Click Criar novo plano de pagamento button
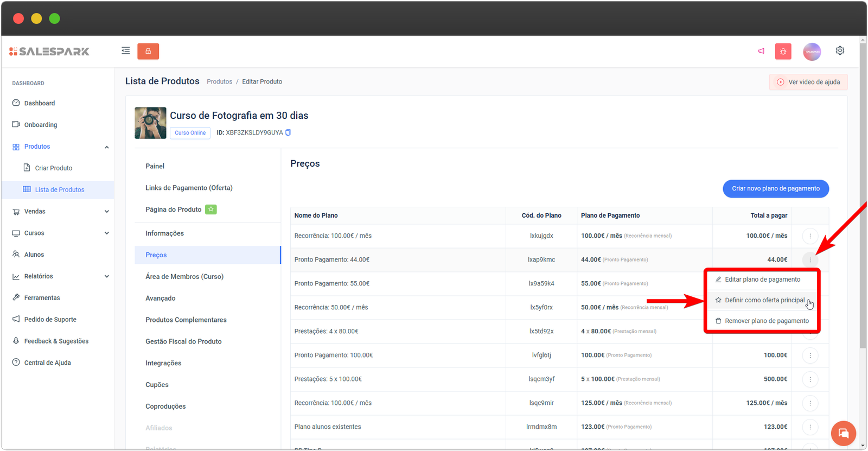 [775, 188]
